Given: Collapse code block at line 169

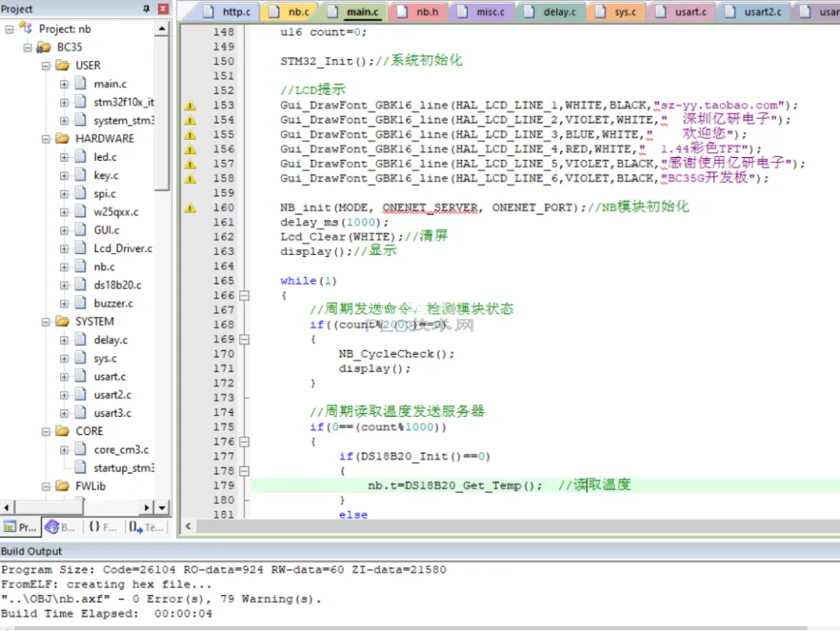Looking at the screenshot, I should point(244,339).
